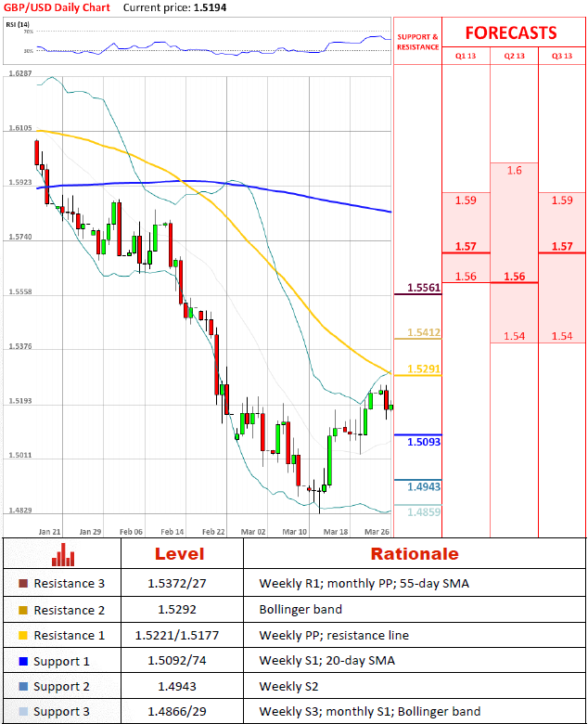Click the 1.5291 resistance level label
This screenshot has height=724, width=588.
(x=424, y=368)
